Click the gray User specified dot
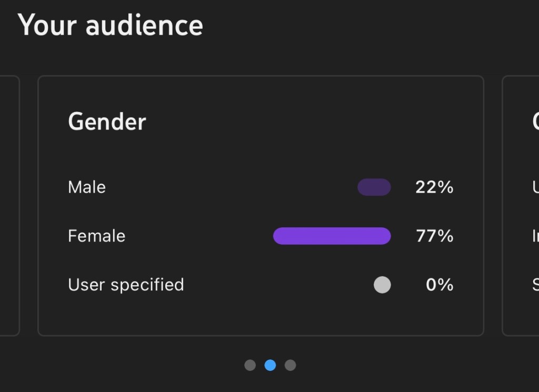The height and width of the screenshot is (392, 539). 382,285
